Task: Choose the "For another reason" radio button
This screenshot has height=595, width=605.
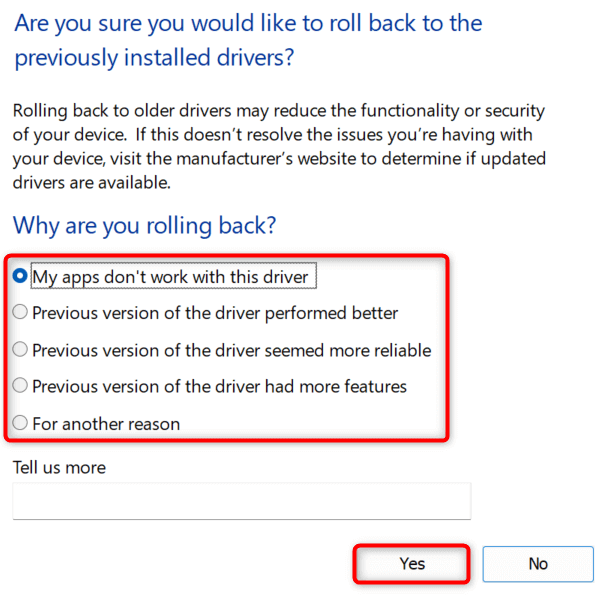Action: pyautogui.click(x=20, y=424)
